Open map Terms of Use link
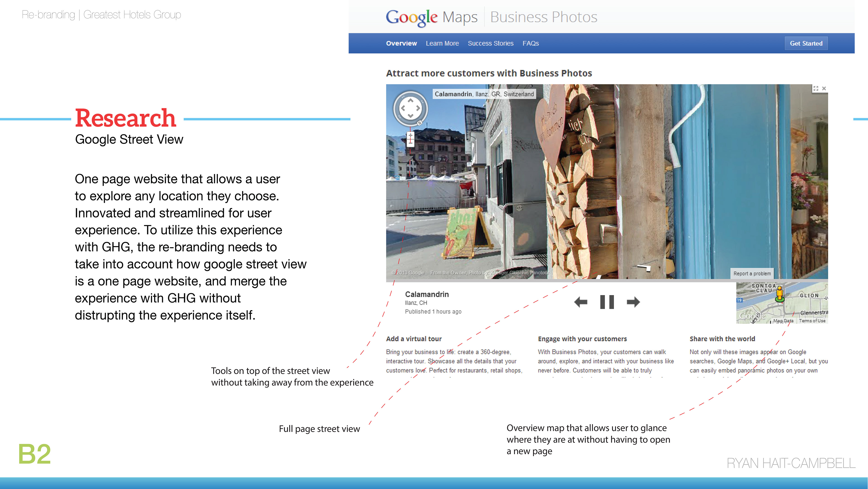868x489 pixels. [812, 321]
